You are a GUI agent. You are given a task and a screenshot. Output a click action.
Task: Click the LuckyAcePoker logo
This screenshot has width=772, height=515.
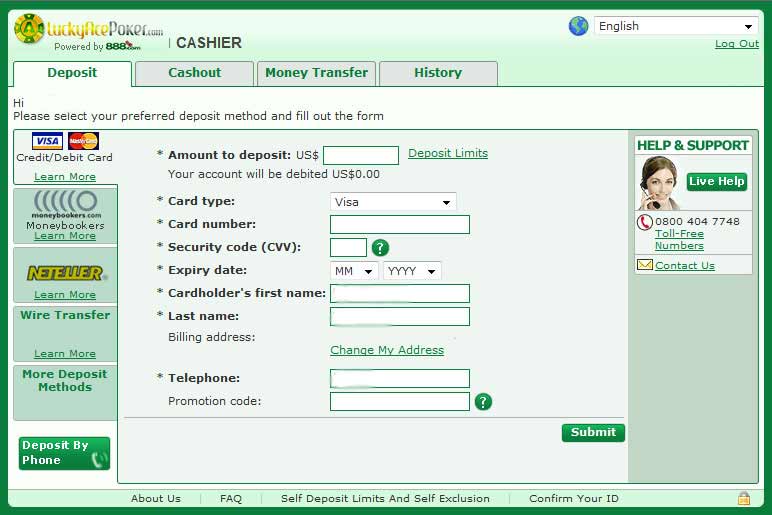tap(89, 32)
